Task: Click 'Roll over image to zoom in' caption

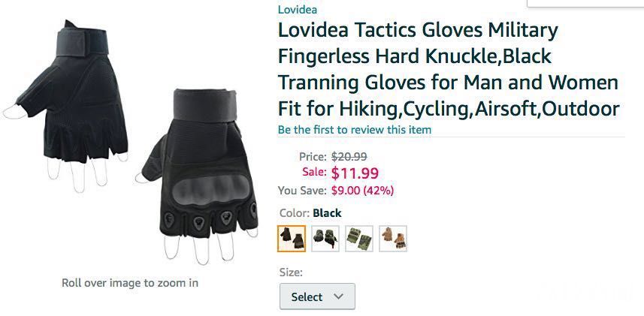Action: [130, 283]
